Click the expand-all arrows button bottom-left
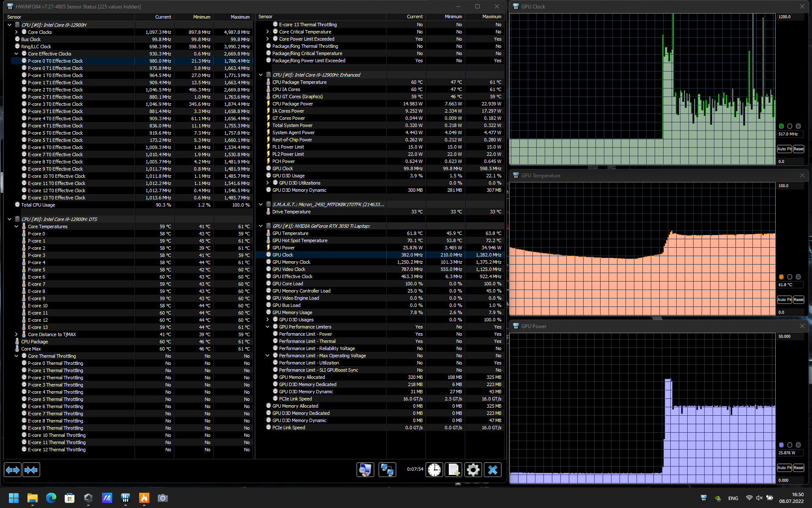The height and width of the screenshot is (508, 812). click(13, 470)
